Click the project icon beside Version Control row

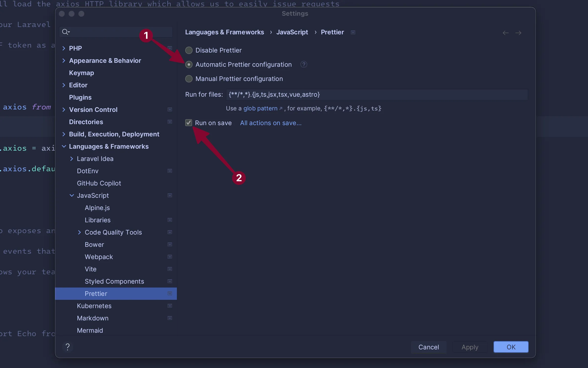pyautogui.click(x=170, y=109)
